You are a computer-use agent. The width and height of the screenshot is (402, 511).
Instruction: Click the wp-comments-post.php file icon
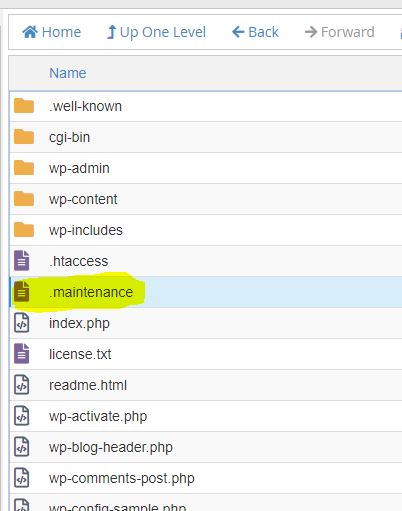point(22,478)
